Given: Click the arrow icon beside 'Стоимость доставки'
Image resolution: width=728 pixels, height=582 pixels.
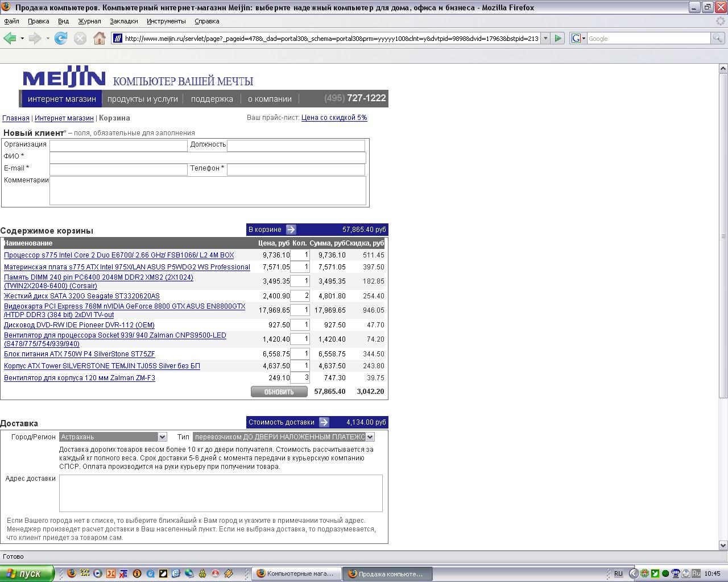Looking at the screenshot, I should 324,422.
